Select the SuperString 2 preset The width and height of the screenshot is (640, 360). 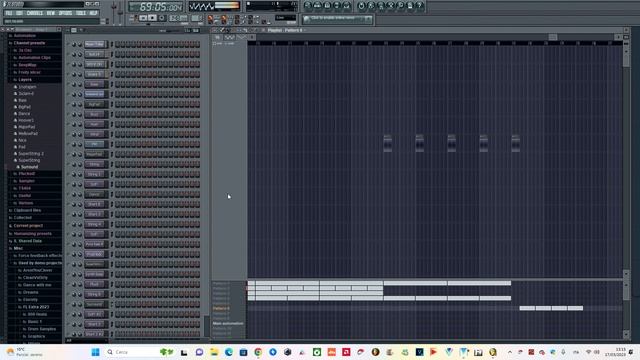(31, 153)
